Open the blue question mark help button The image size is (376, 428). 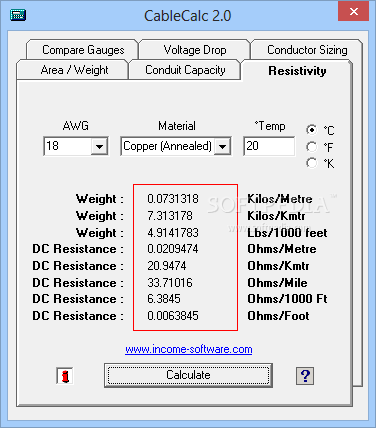[305, 376]
